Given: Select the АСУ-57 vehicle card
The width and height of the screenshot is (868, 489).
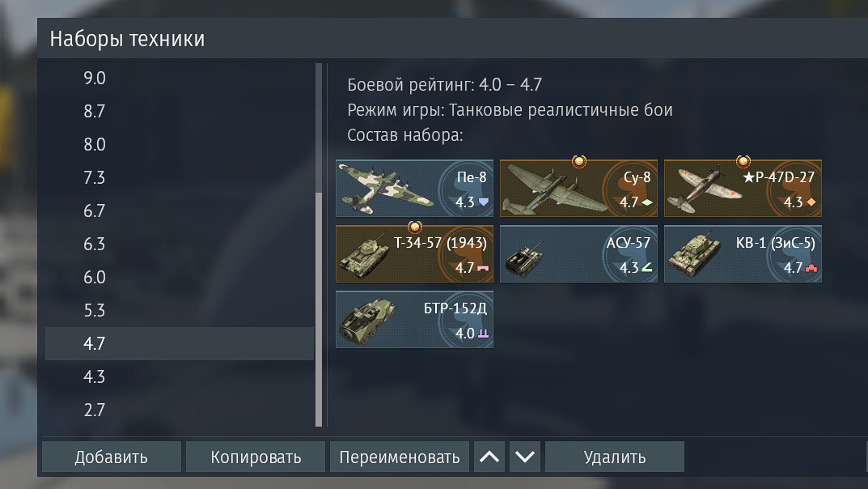Looking at the screenshot, I should 578,254.
